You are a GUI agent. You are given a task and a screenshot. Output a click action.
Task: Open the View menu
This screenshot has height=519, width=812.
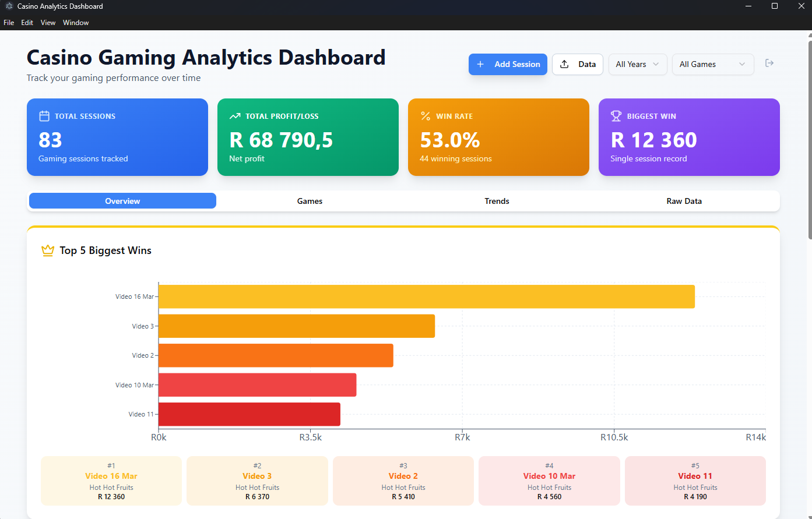[x=48, y=23]
